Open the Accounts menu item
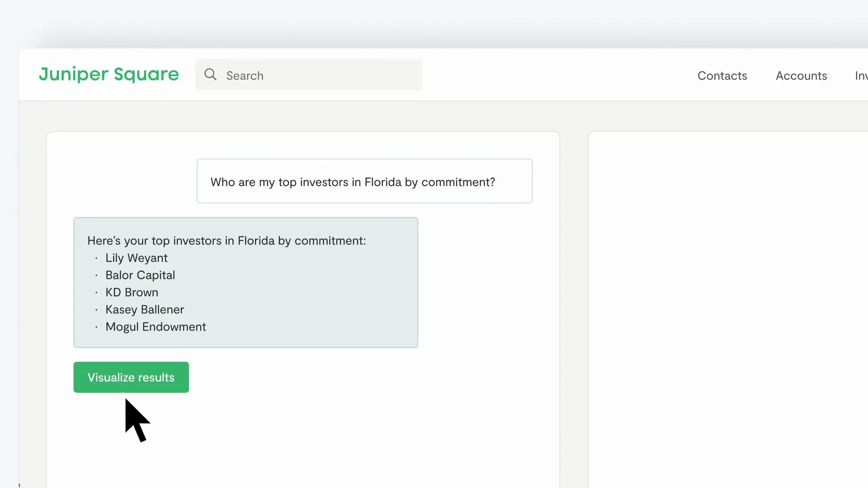This screenshot has height=488, width=868. (x=801, y=75)
